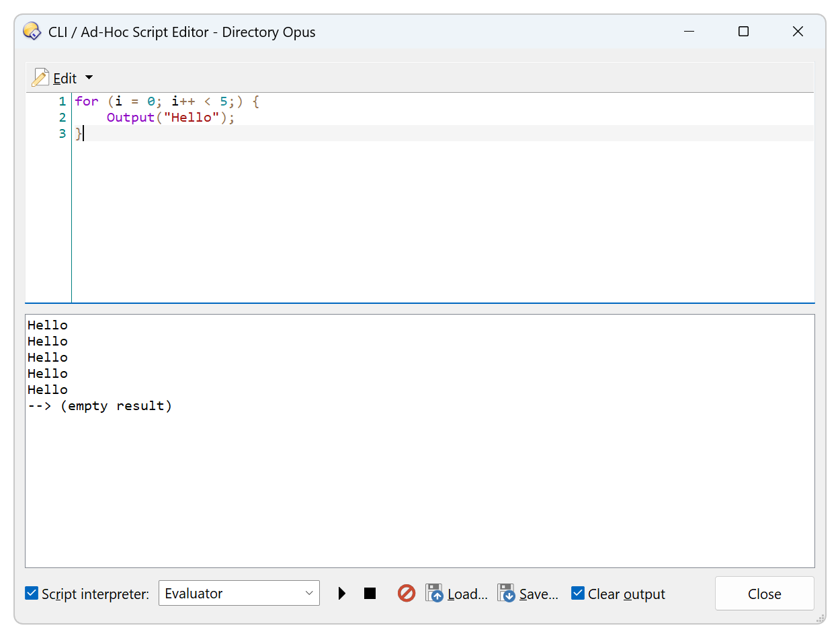Uncheck the Script interpreter checkbox

coord(32,594)
